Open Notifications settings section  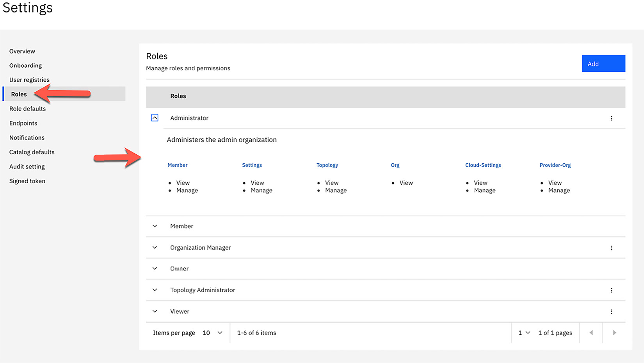[27, 138]
